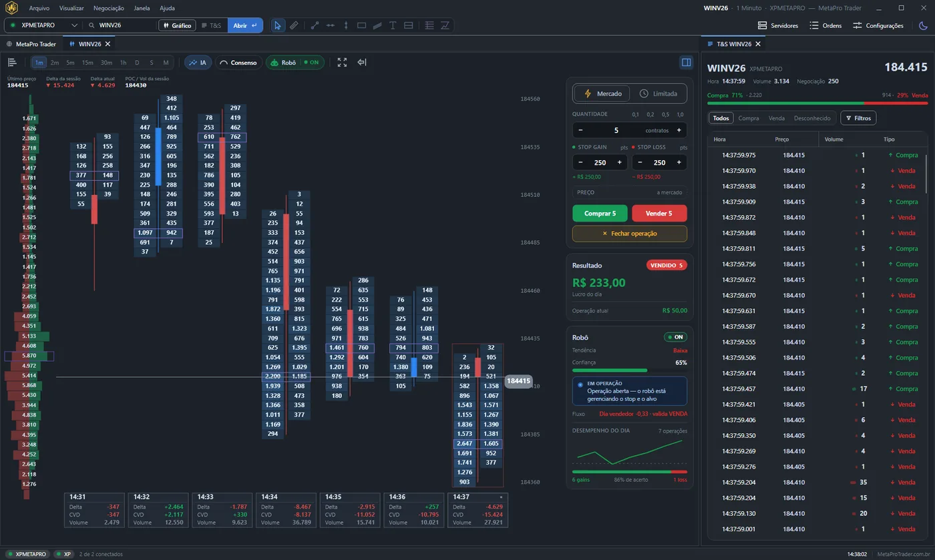Select the Desconhecido trade filter
The image size is (935, 560).
point(812,118)
